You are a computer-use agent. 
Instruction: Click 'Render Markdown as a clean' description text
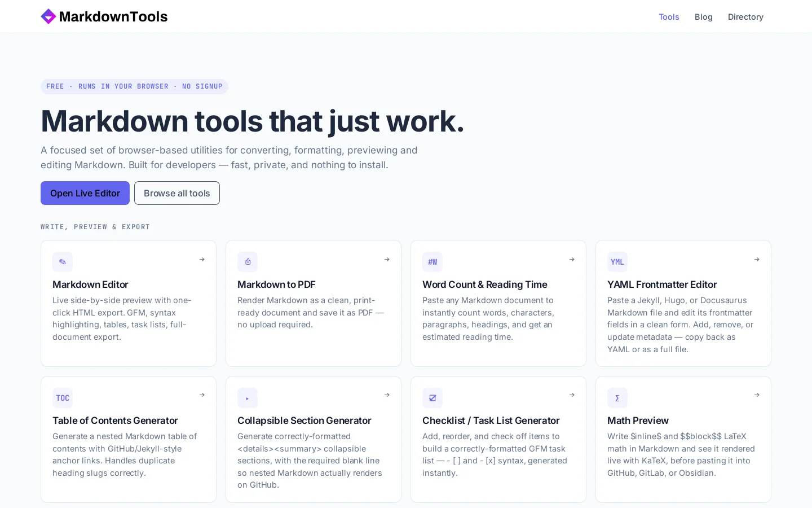[310, 312]
